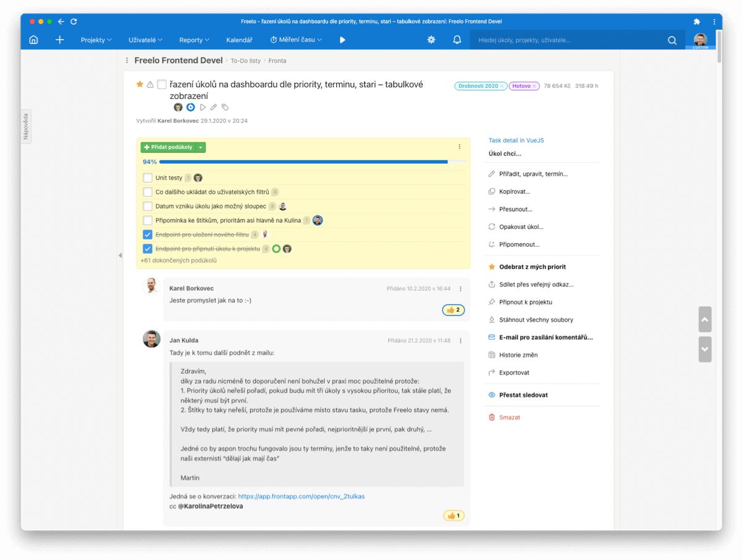Open the subtasks panel three-dot menu
The height and width of the screenshot is (560, 743).
(459, 147)
